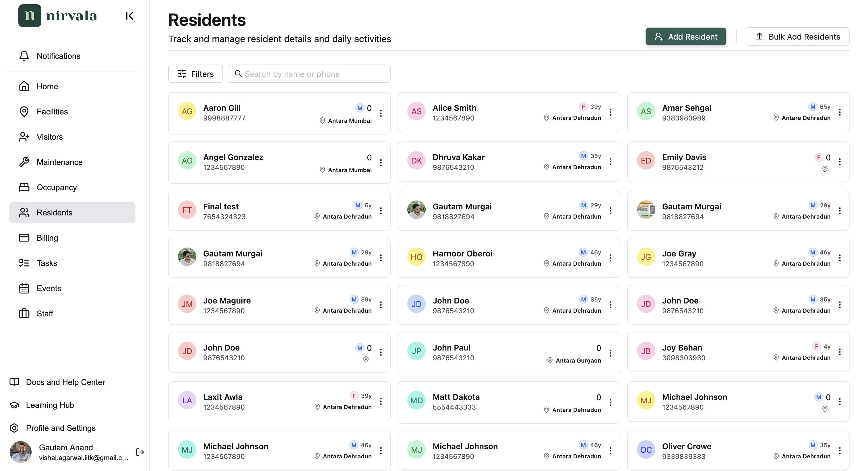
Task: Click the Visitors person-plus icon
Action: click(24, 137)
